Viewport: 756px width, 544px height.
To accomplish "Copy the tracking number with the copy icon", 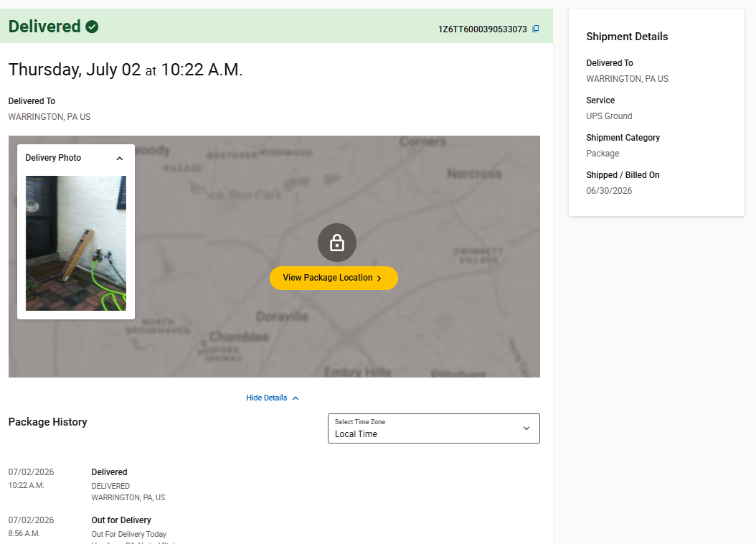I will [535, 29].
